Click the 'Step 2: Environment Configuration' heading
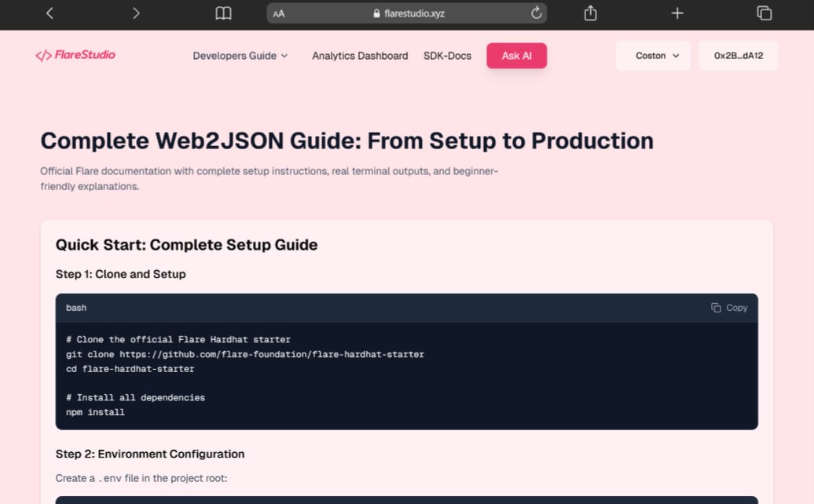Image resolution: width=814 pixels, height=504 pixels. 150,454
